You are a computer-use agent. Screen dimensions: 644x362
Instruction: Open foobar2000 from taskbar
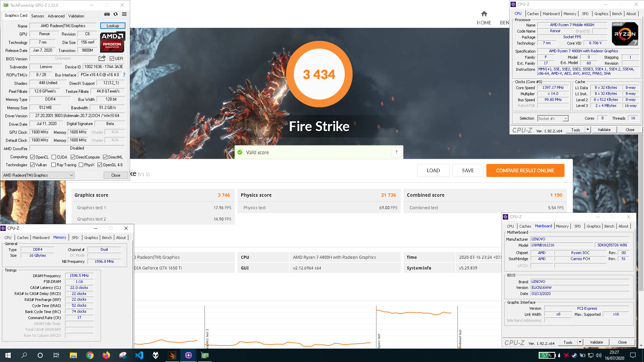pyautogui.click(x=156, y=355)
